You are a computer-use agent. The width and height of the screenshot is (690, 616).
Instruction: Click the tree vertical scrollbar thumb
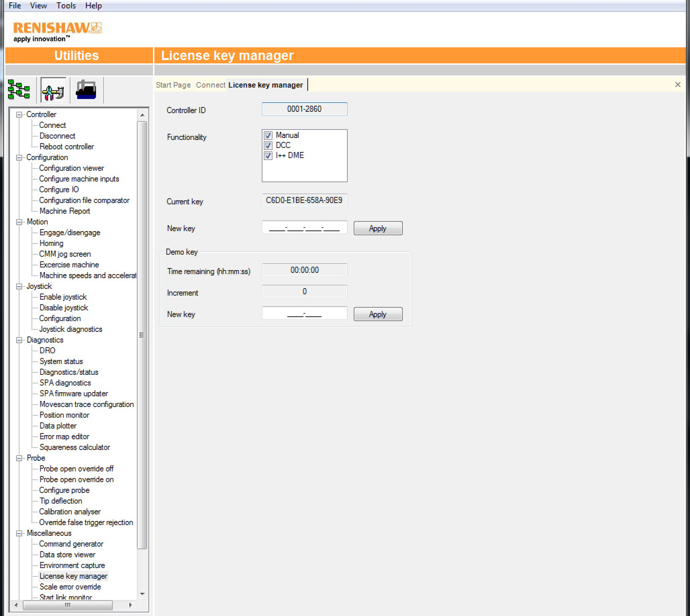142,335
